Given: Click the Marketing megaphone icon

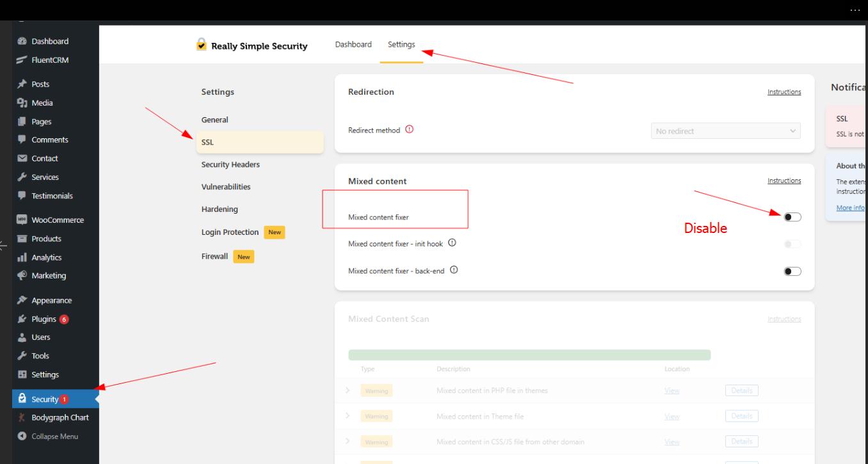Looking at the screenshot, I should 22,276.
